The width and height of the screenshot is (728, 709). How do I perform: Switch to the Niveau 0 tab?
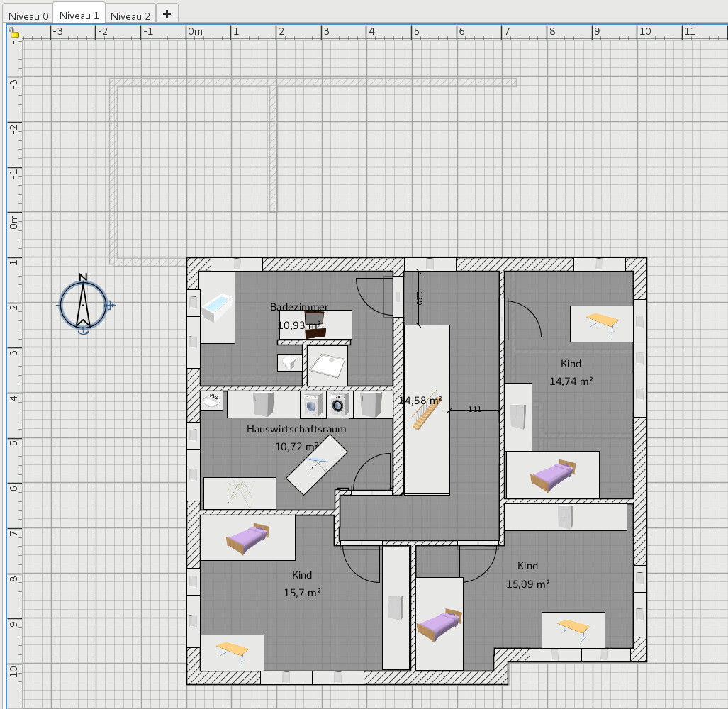pyautogui.click(x=28, y=16)
